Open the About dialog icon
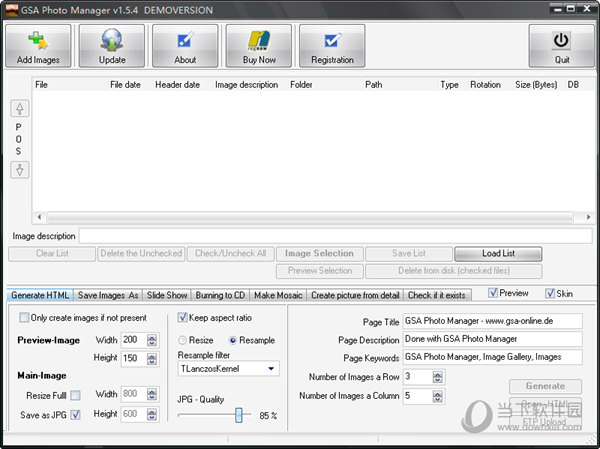The image size is (600, 449). (x=185, y=41)
